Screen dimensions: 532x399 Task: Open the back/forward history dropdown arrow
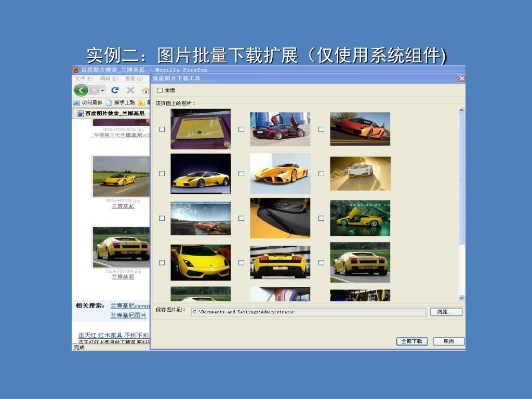[x=102, y=90]
